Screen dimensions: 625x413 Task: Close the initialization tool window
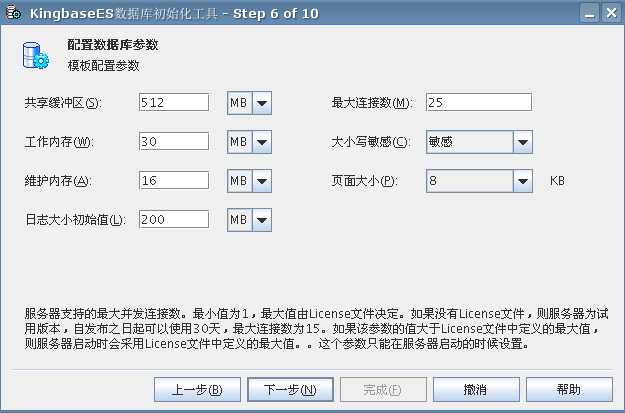pyautogui.click(x=611, y=13)
